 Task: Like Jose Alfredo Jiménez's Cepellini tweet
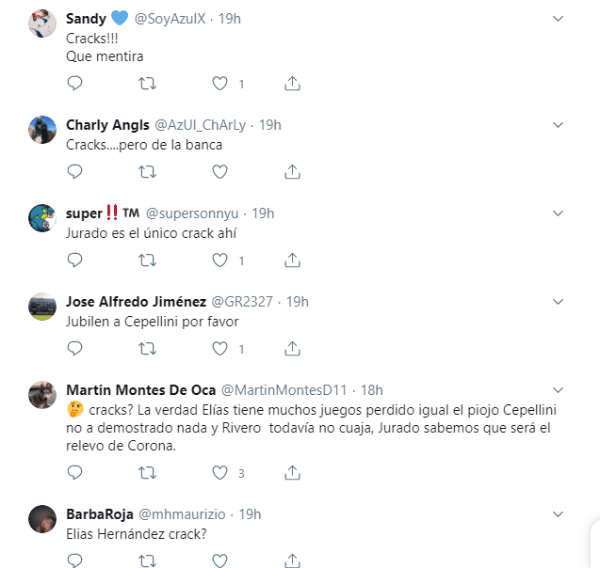(x=220, y=349)
